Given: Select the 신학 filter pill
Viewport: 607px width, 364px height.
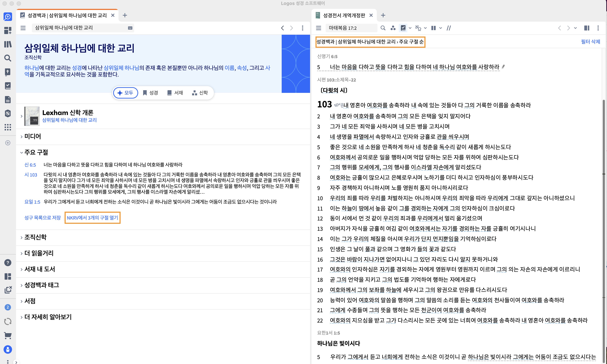Looking at the screenshot, I should pyautogui.click(x=200, y=93).
